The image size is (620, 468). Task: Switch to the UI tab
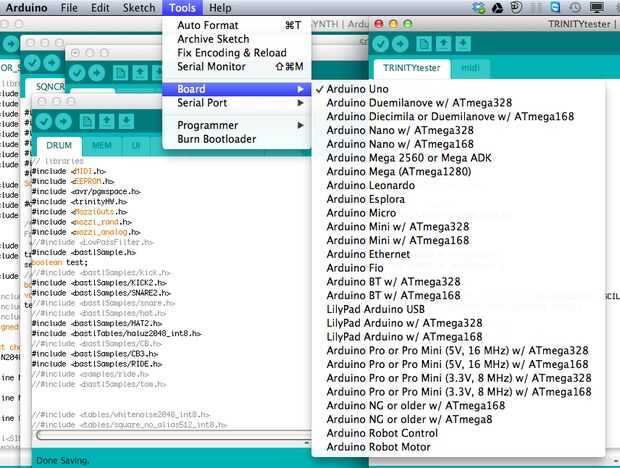coord(136,145)
